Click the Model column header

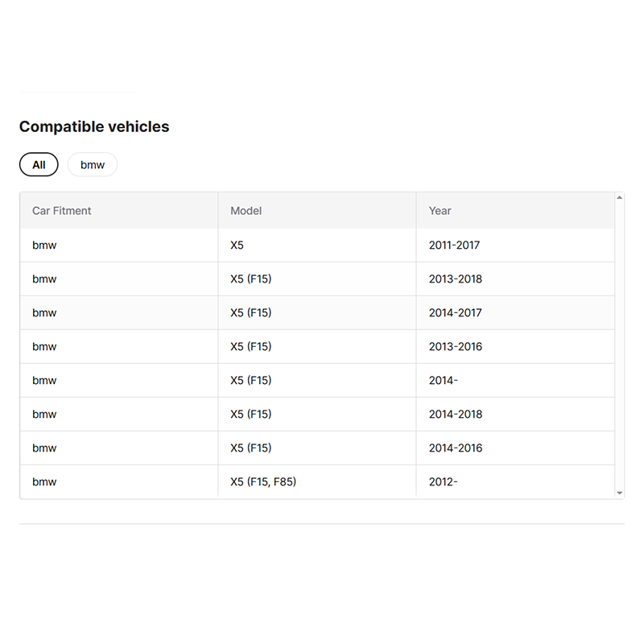pyautogui.click(x=246, y=211)
